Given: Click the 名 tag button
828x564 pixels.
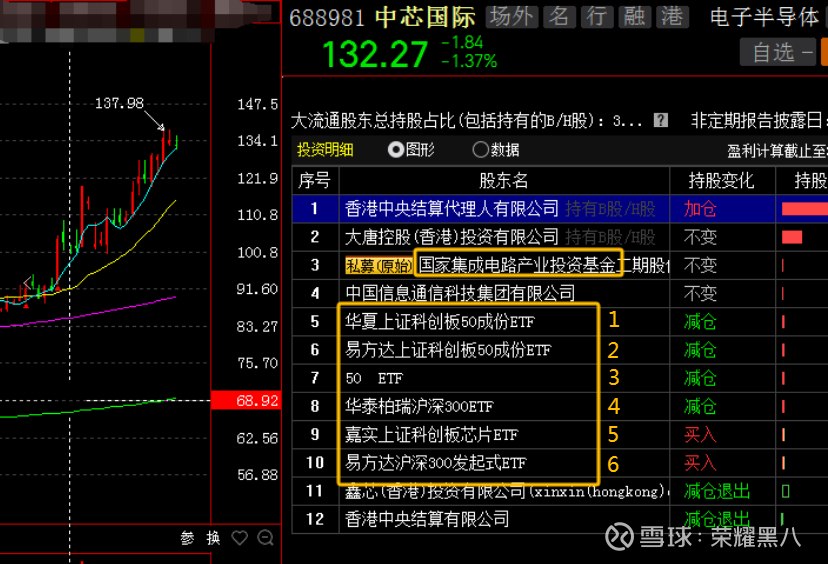Looking at the screenshot, I should point(559,17).
